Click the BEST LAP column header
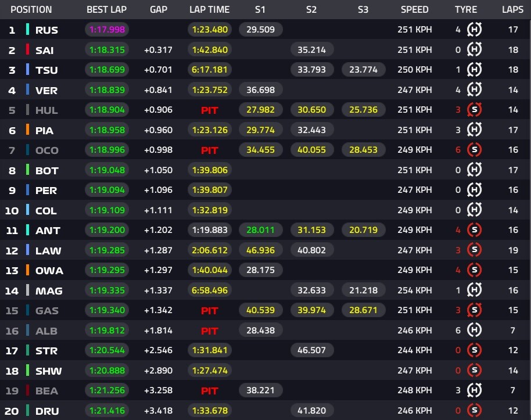The height and width of the screenshot is (420, 531). click(x=107, y=9)
